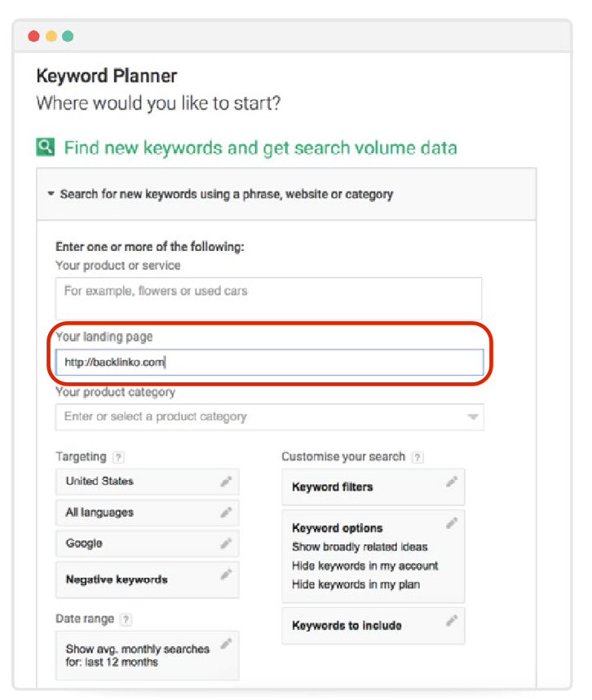The image size is (592, 700).
Task: Open the product category dropdown arrow
Action: pos(473,417)
